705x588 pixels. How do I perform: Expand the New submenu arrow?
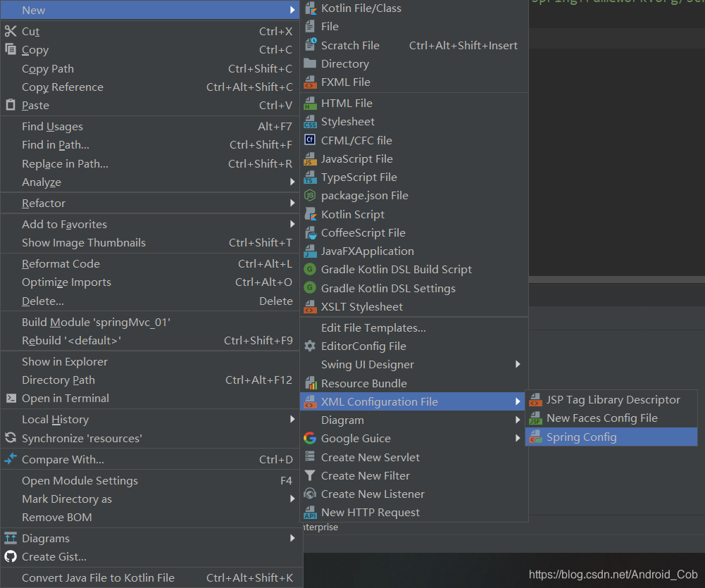292,10
